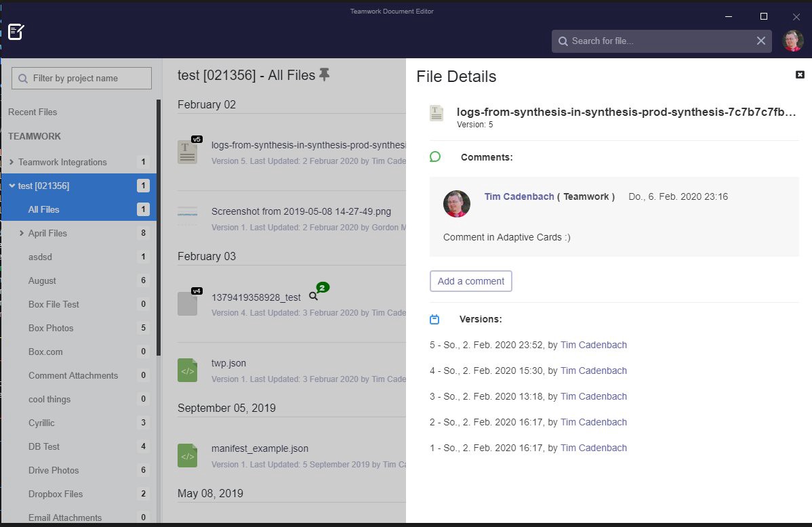Click the Screenshot from 2019-05-08 14-27-49.png name
This screenshot has height=527, width=812.
(301, 211)
